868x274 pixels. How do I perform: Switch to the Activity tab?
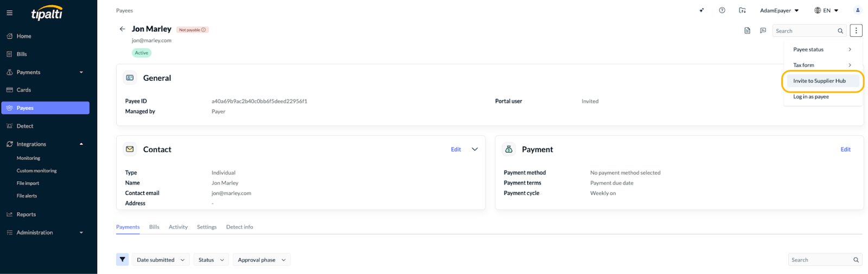178,227
